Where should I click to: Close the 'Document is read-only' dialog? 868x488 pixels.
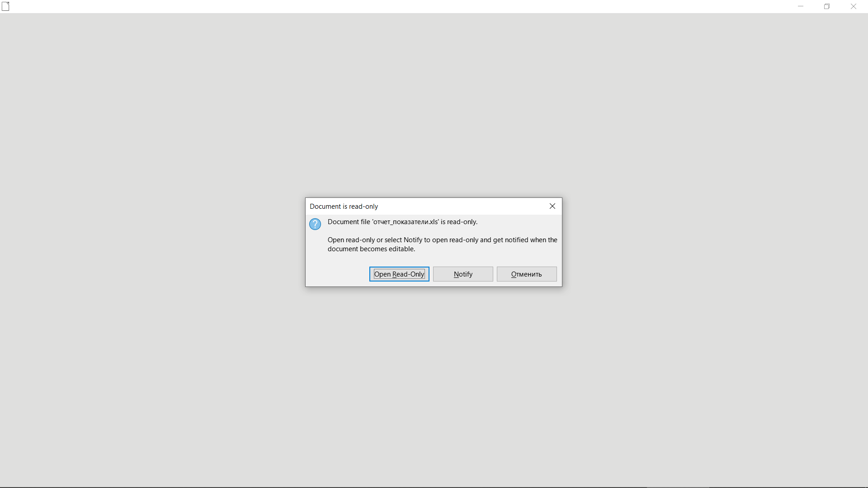point(552,206)
